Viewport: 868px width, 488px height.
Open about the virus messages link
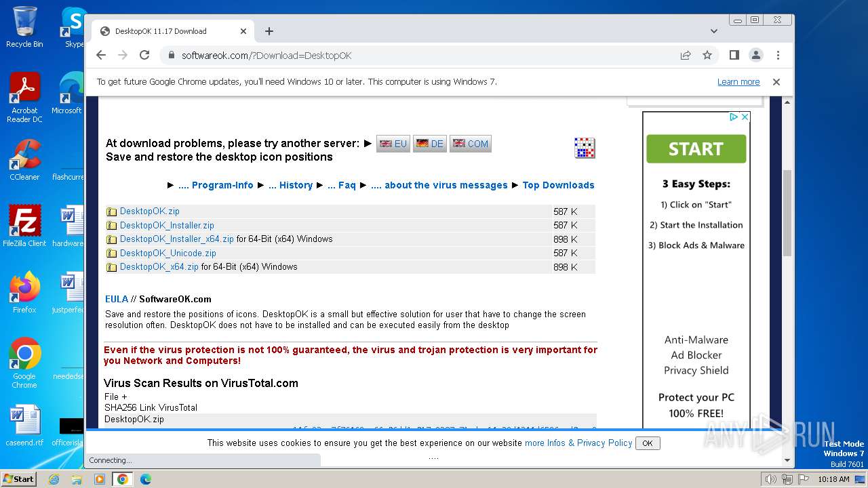(x=439, y=185)
